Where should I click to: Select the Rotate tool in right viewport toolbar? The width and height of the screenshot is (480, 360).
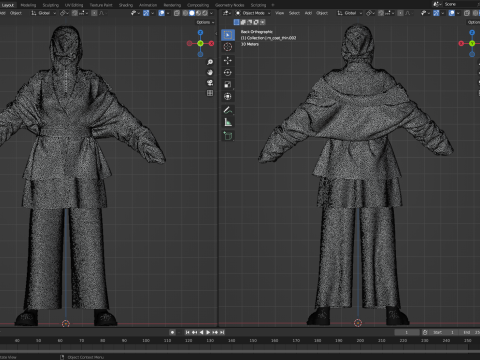[x=228, y=72]
